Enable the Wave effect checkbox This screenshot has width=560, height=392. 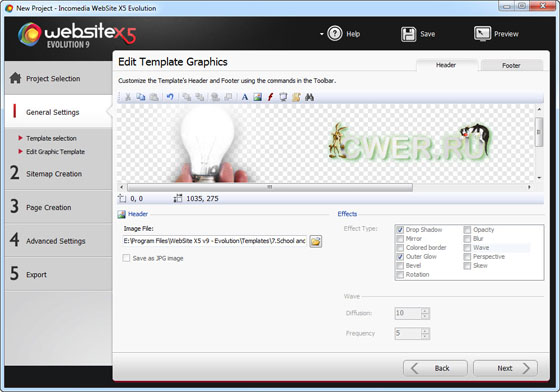click(x=467, y=247)
